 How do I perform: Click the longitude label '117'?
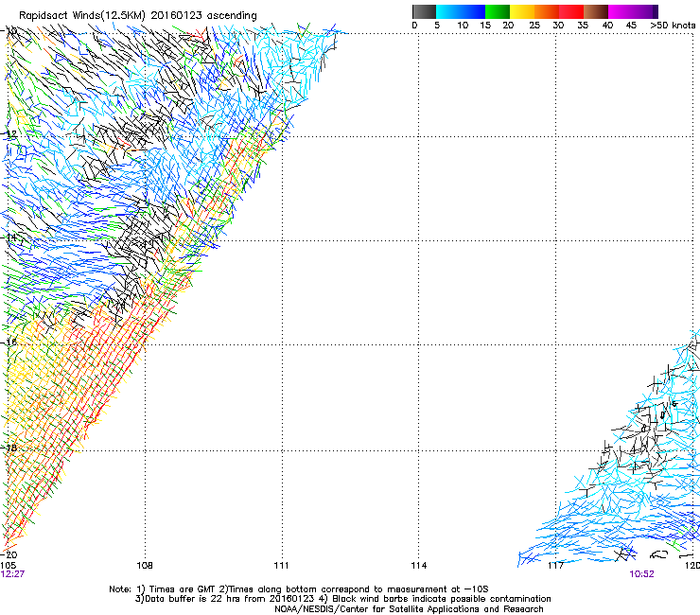[x=555, y=566]
